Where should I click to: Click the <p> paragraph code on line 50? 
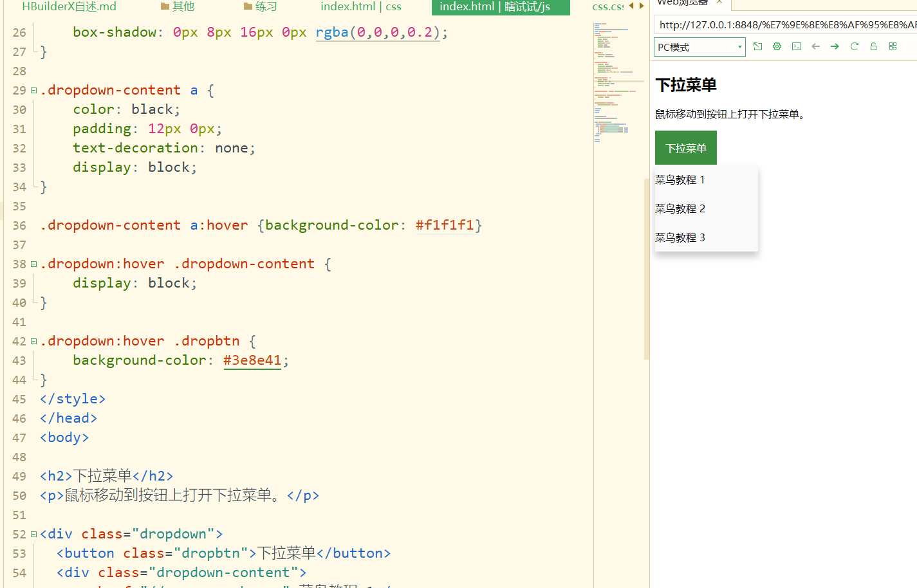(180, 495)
